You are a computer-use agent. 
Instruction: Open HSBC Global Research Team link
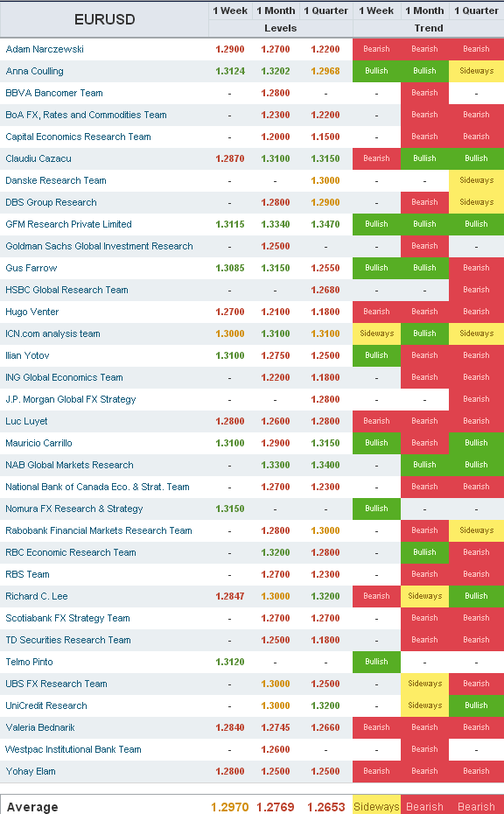click(x=67, y=290)
